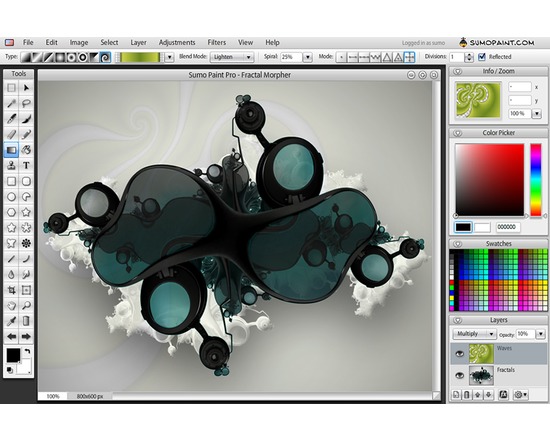Collapse the Layers panel
This screenshot has width=550, height=440.
click(x=457, y=320)
